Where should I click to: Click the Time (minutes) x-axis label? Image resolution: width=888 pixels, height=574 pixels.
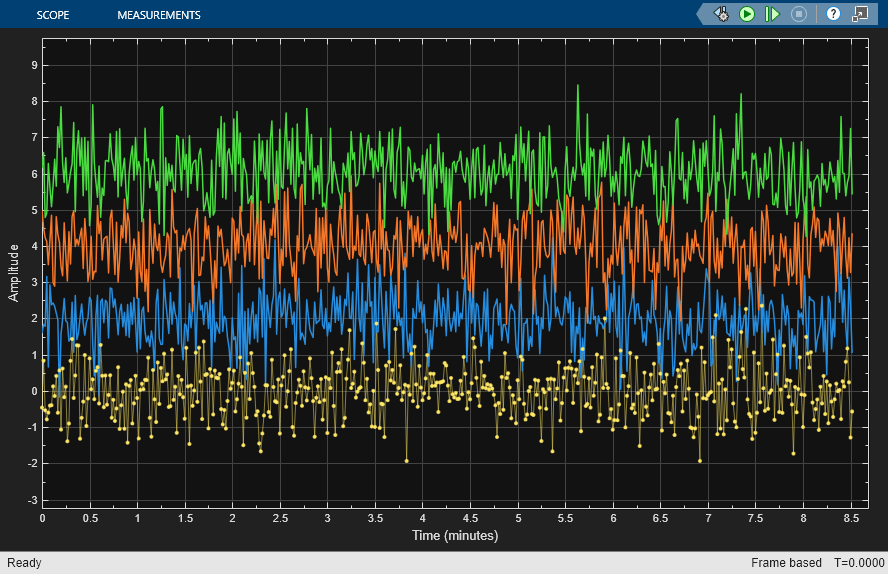455,536
